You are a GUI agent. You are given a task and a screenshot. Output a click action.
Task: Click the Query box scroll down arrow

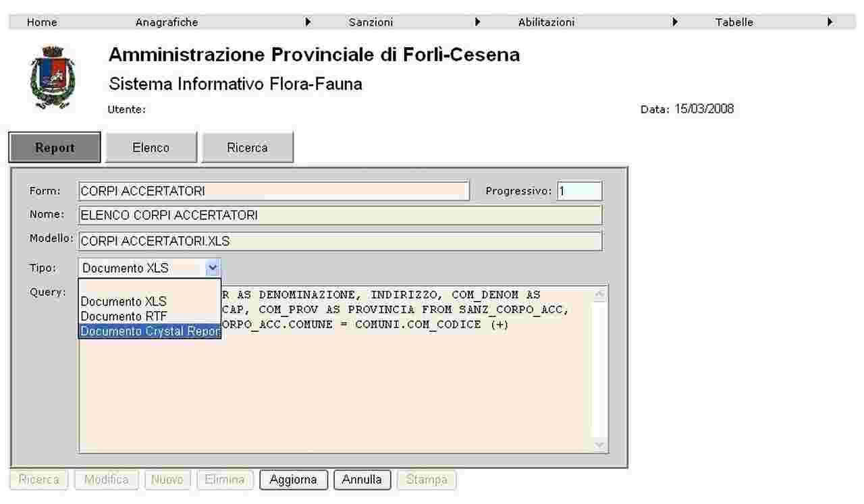click(599, 445)
